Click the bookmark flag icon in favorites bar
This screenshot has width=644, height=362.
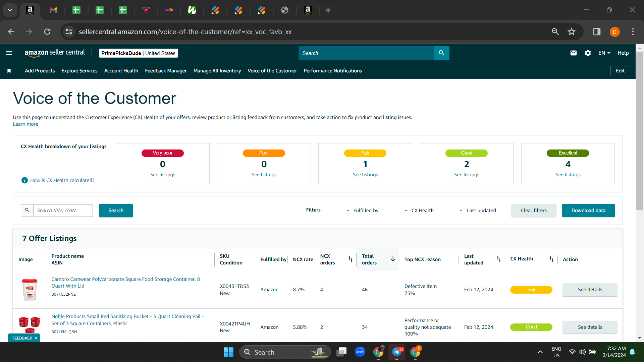[x=9, y=71]
